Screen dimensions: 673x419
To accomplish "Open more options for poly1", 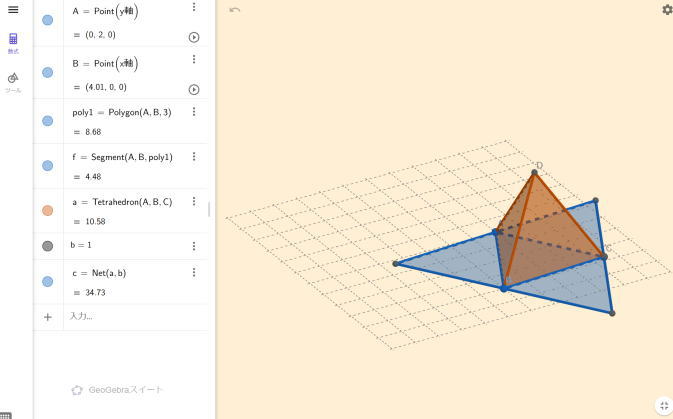I will (194, 112).
